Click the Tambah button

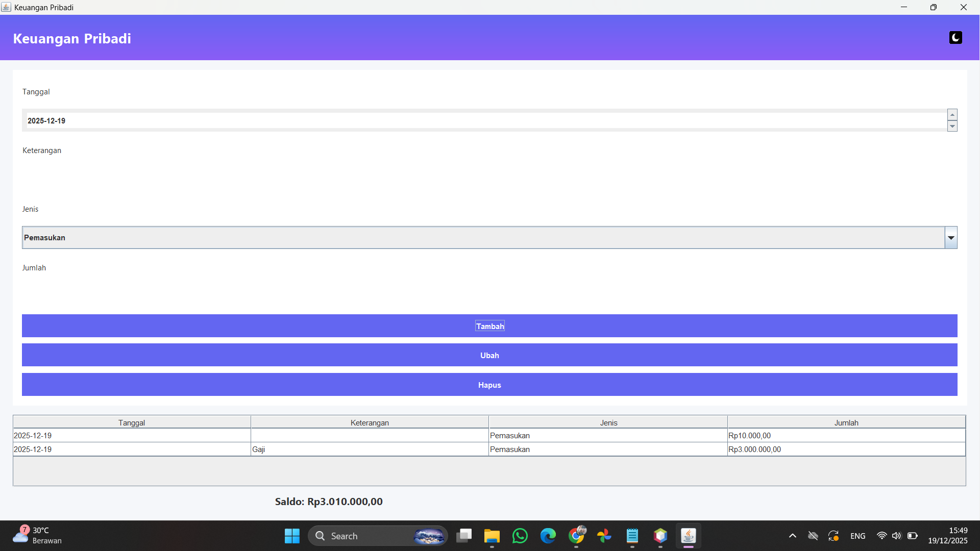pyautogui.click(x=489, y=326)
